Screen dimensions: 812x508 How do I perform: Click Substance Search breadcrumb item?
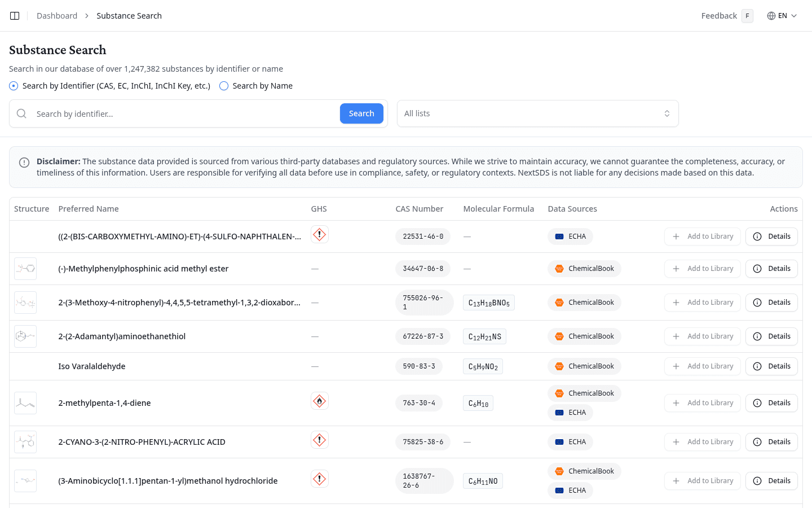click(x=129, y=16)
